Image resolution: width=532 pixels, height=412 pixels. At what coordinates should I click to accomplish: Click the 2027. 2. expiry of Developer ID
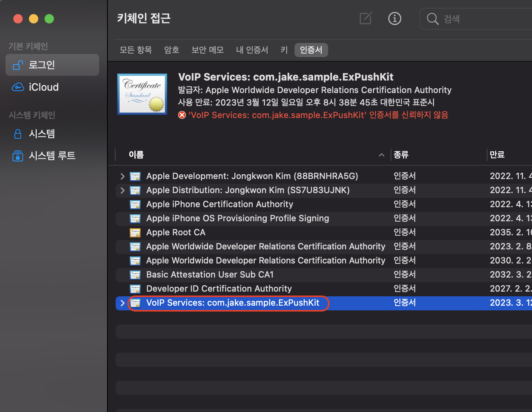(x=511, y=289)
